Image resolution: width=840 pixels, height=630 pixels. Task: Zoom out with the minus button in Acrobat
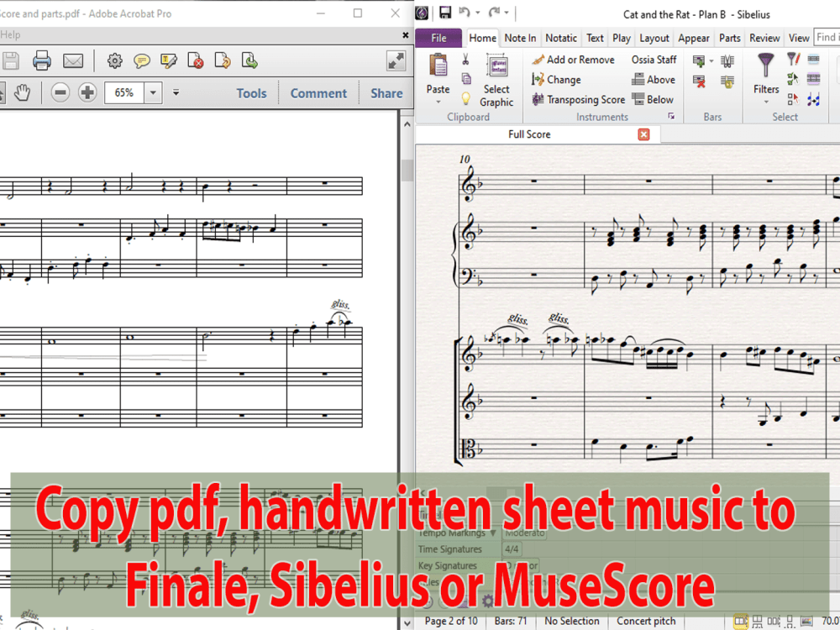point(60,92)
